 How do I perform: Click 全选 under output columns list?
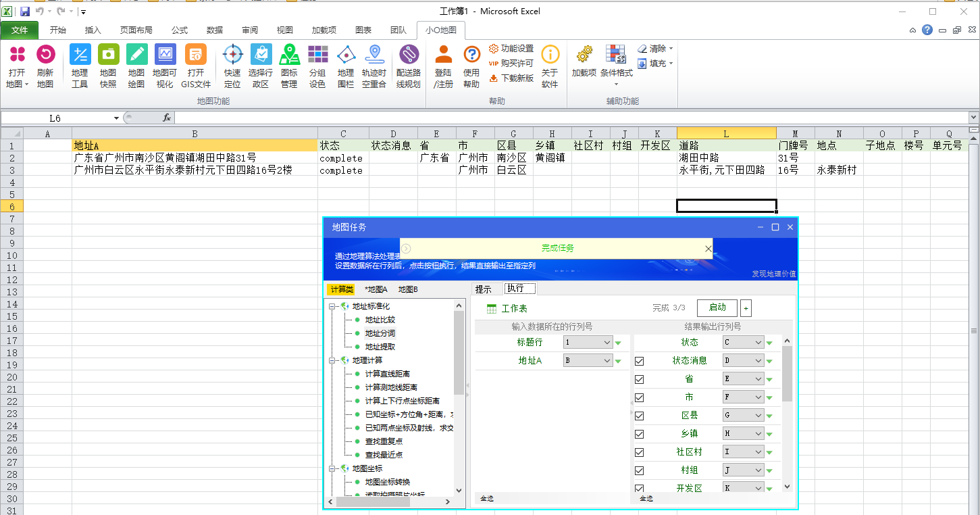point(646,499)
